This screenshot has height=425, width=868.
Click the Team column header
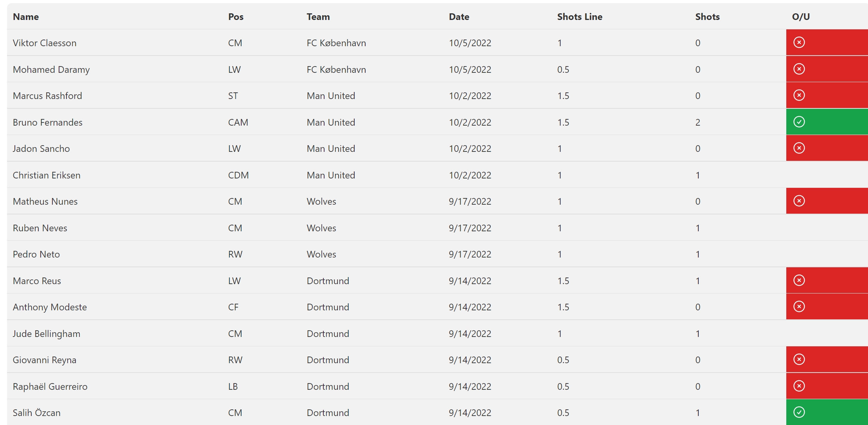click(318, 17)
